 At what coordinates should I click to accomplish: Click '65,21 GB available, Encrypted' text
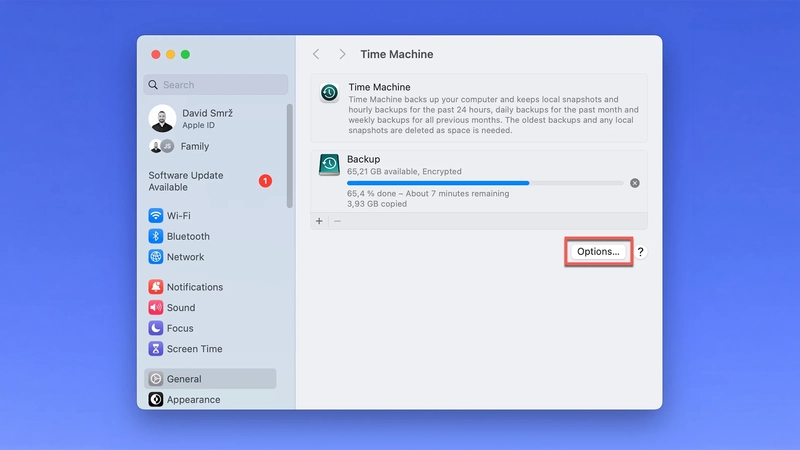404,171
